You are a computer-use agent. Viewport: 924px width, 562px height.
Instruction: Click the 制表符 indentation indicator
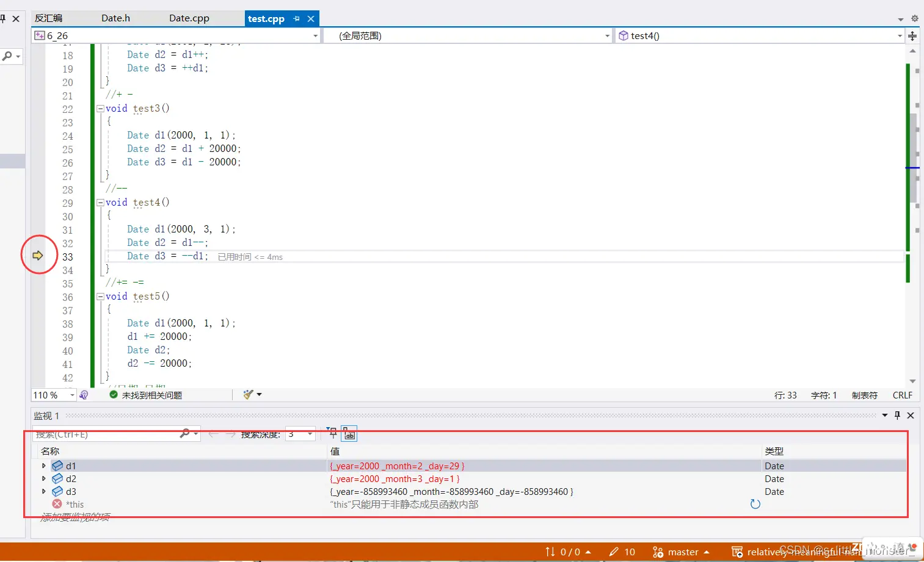coord(864,395)
